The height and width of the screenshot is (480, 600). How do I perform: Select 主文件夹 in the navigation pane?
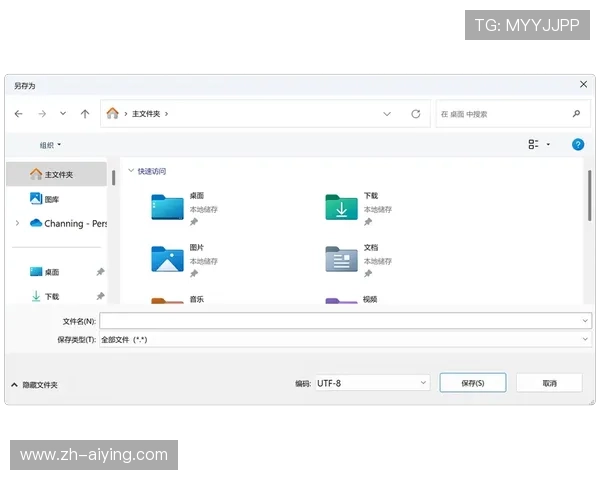point(58,174)
